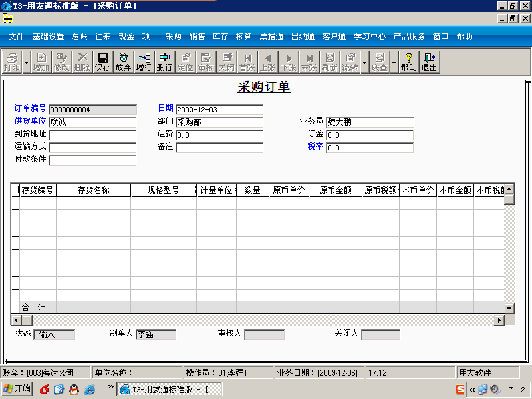
Task: Open the 票据通 menu
Action: (271, 37)
